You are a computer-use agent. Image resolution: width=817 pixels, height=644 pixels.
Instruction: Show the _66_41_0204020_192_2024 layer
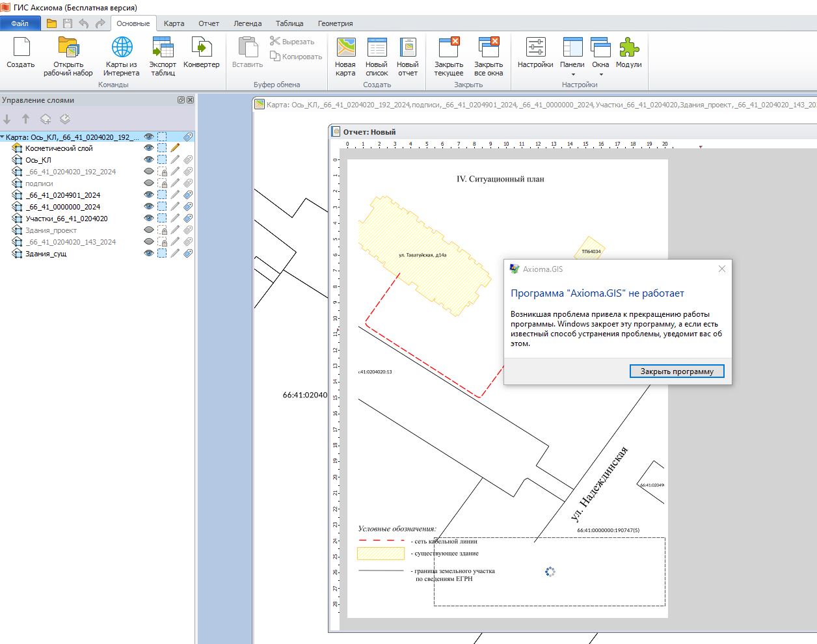pos(149,172)
